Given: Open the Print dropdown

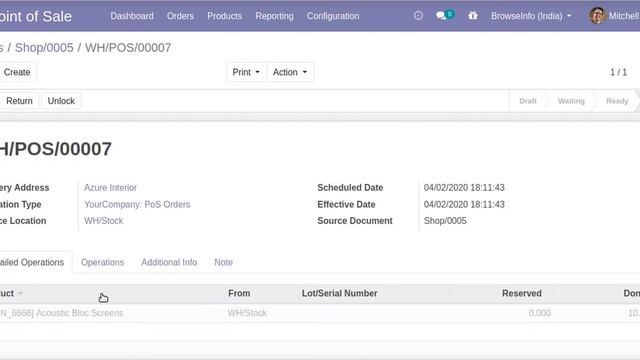Looking at the screenshot, I should pyautogui.click(x=246, y=72).
